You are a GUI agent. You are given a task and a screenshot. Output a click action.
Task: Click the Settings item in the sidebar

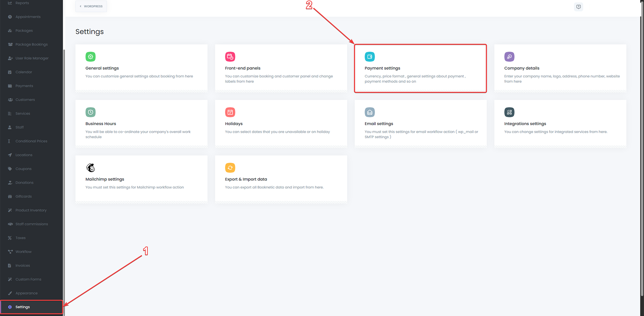(x=22, y=307)
